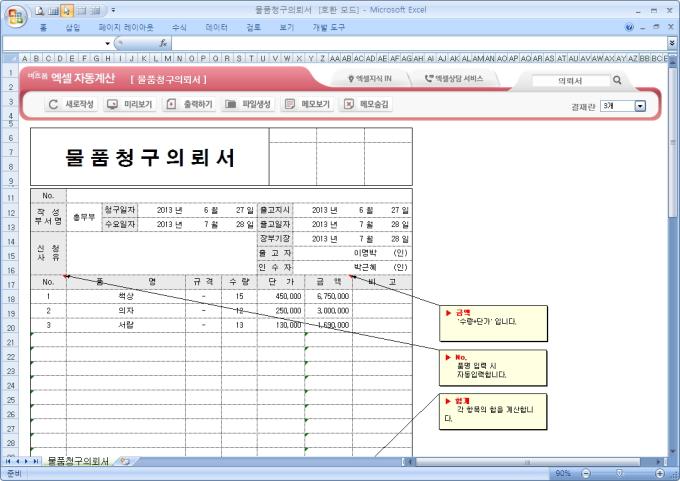This screenshot has width=680, height=481.
Task: Click the phone icon of 엑셀상담 서비스
Action: (x=428, y=79)
